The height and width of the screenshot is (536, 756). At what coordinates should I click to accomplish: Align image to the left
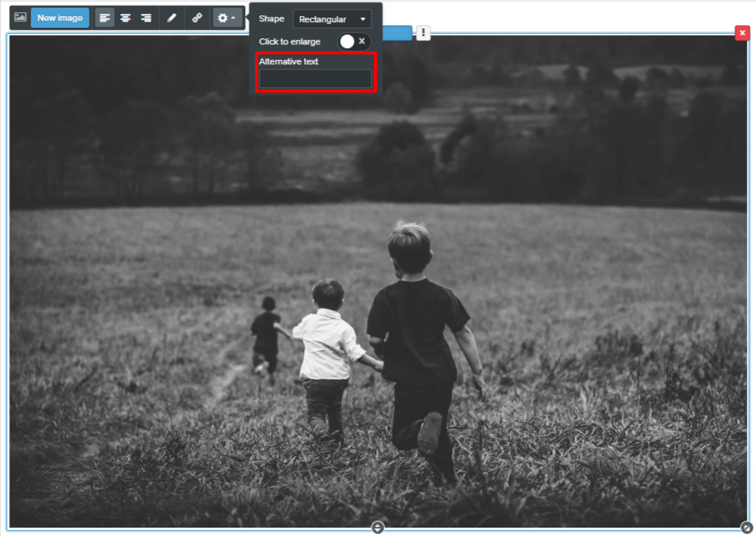coord(105,18)
